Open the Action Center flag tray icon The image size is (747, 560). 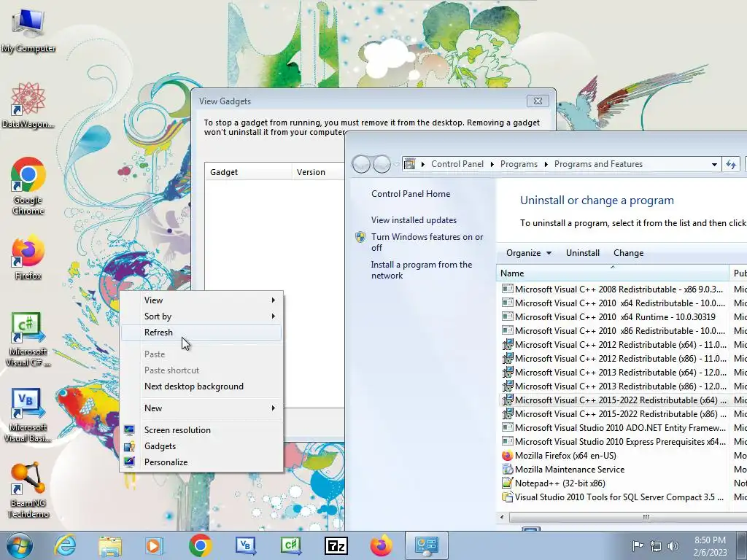(x=638, y=546)
